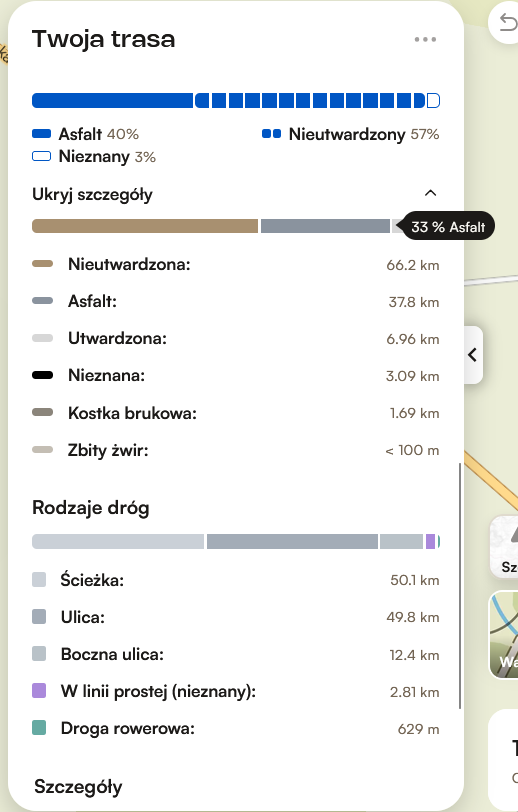Image resolution: width=518 pixels, height=812 pixels.
Task: Open the three-dot route options menu
Action: (425, 39)
